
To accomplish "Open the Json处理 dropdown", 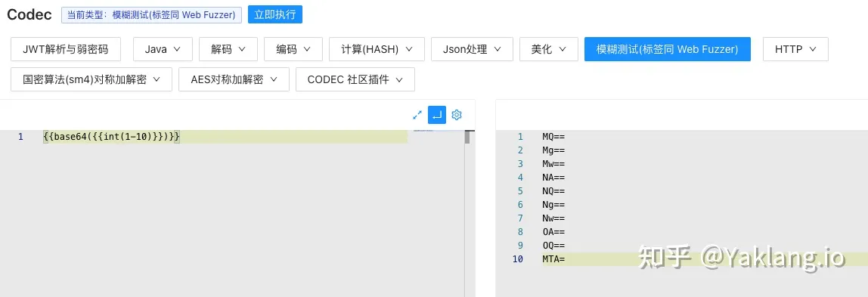I will click(473, 49).
